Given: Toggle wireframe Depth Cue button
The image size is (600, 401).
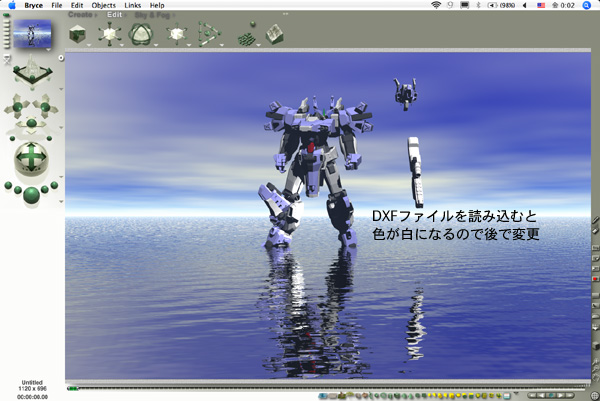Looking at the screenshot, I should click(595, 295).
